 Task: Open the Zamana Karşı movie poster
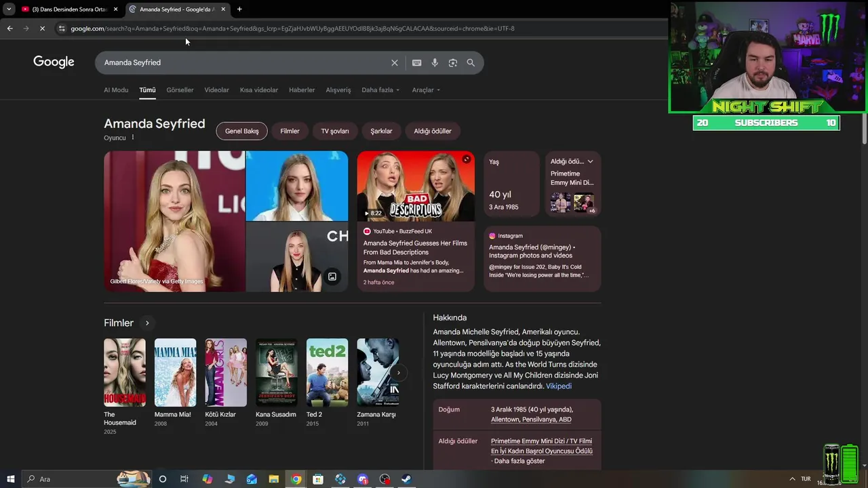click(378, 372)
